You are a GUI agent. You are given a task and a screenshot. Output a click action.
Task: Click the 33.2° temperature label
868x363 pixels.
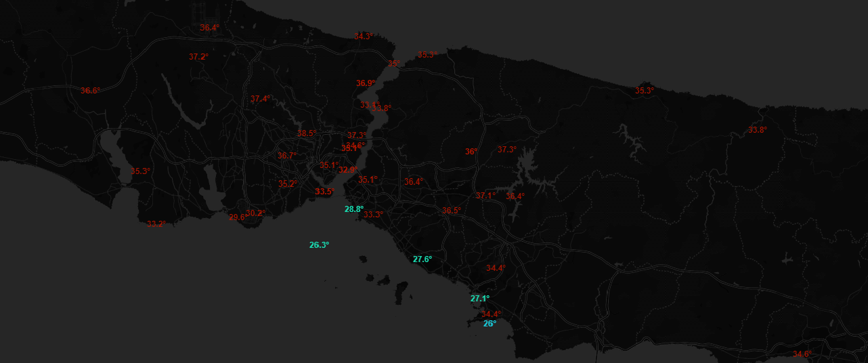pyautogui.click(x=156, y=224)
